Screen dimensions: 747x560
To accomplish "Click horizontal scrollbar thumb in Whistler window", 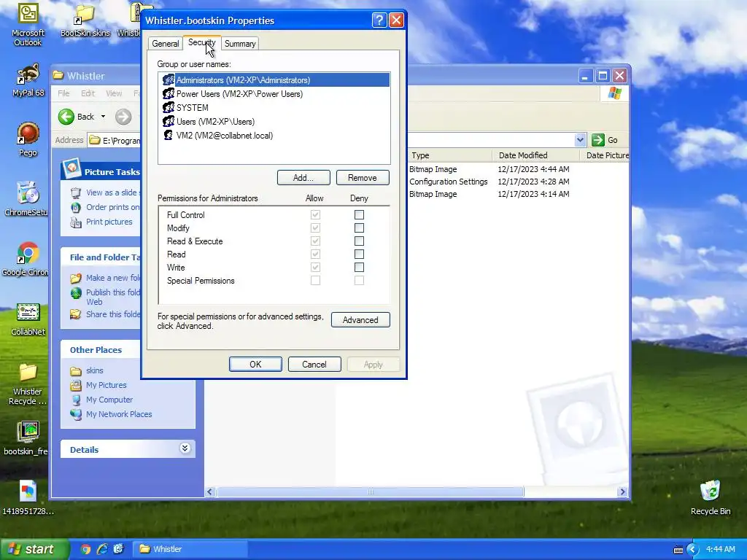I will tap(370, 492).
